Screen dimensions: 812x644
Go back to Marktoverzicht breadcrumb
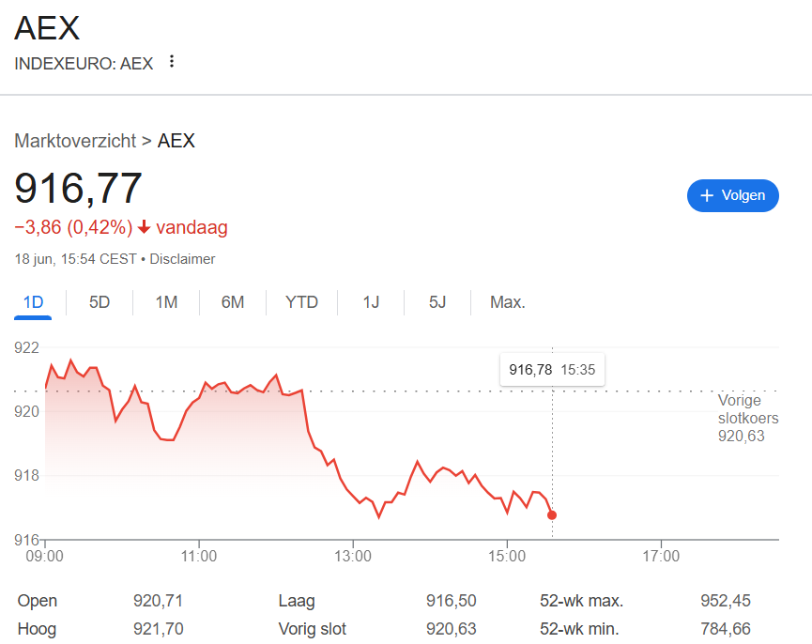pyautogui.click(x=75, y=141)
